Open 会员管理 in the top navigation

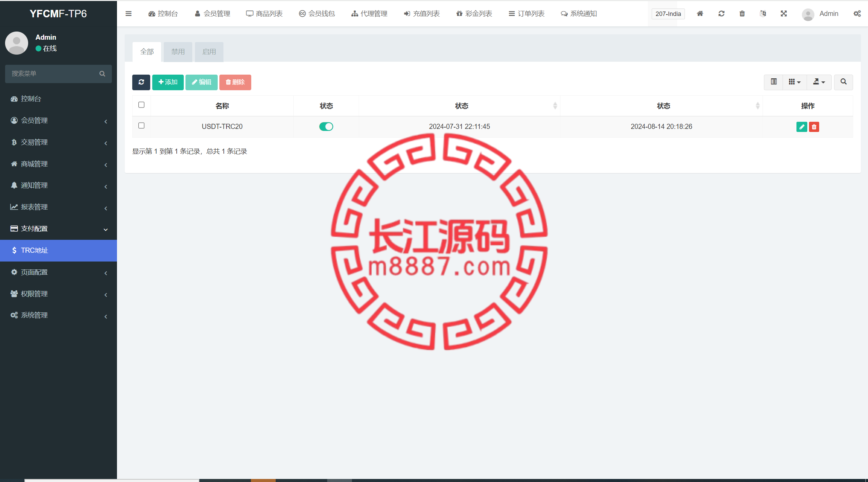(213, 14)
